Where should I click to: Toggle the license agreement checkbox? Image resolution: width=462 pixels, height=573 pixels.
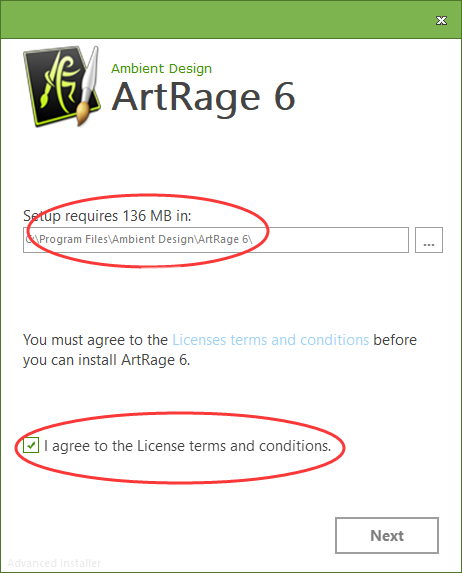[31, 445]
